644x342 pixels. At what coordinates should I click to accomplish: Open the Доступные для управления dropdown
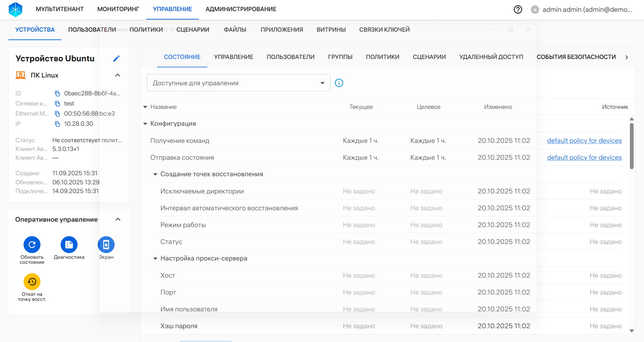(238, 83)
